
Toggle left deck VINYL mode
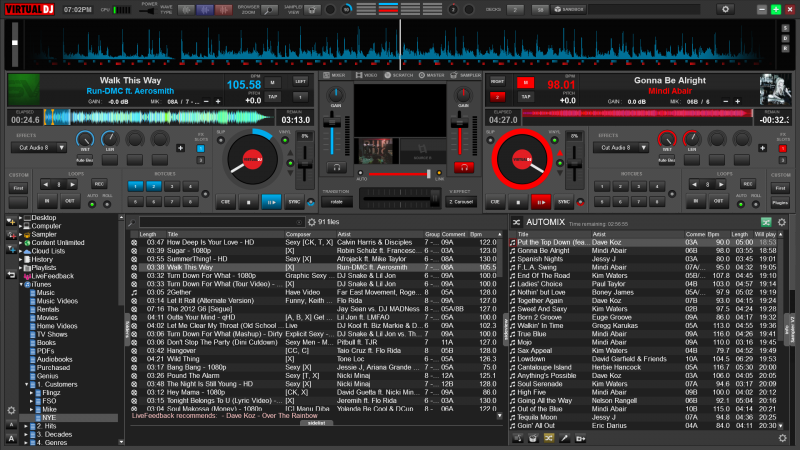pyautogui.click(x=285, y=140)
